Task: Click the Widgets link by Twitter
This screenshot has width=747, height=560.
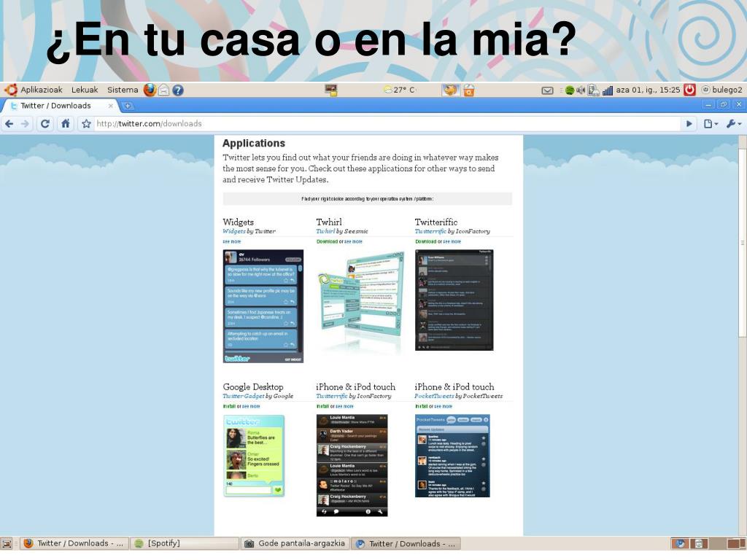Action: pos(234,231)
